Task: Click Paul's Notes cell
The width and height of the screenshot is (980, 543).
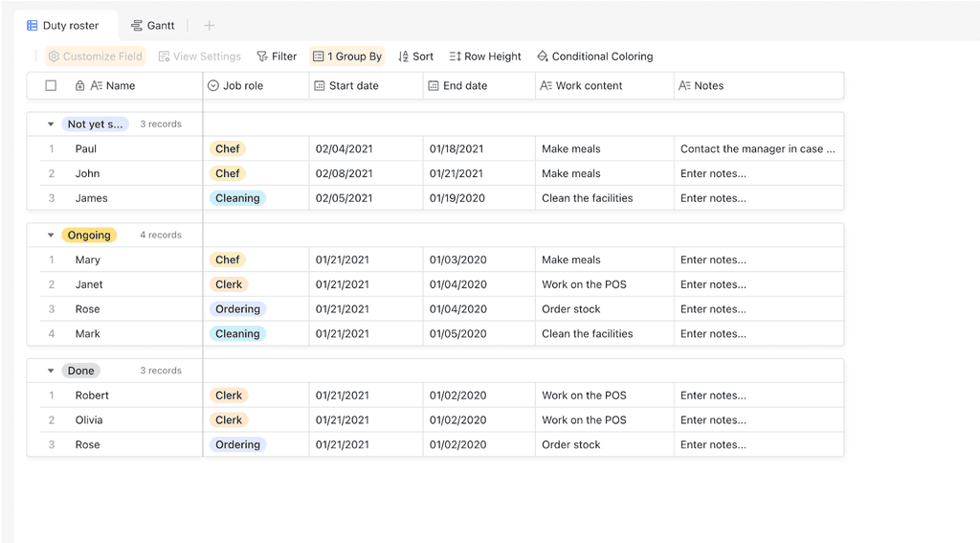Action: 759,148
